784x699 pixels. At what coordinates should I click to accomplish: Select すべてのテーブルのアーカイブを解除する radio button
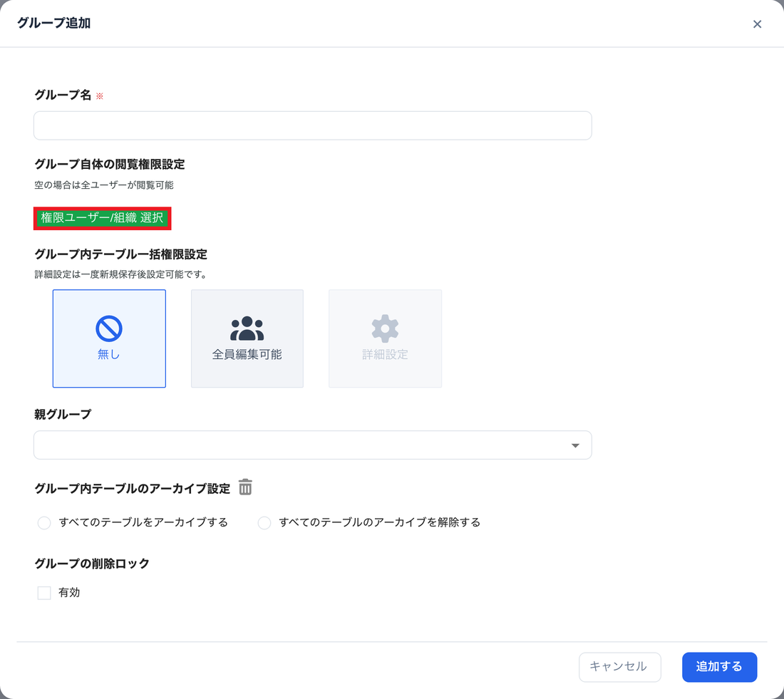point(264,523)
